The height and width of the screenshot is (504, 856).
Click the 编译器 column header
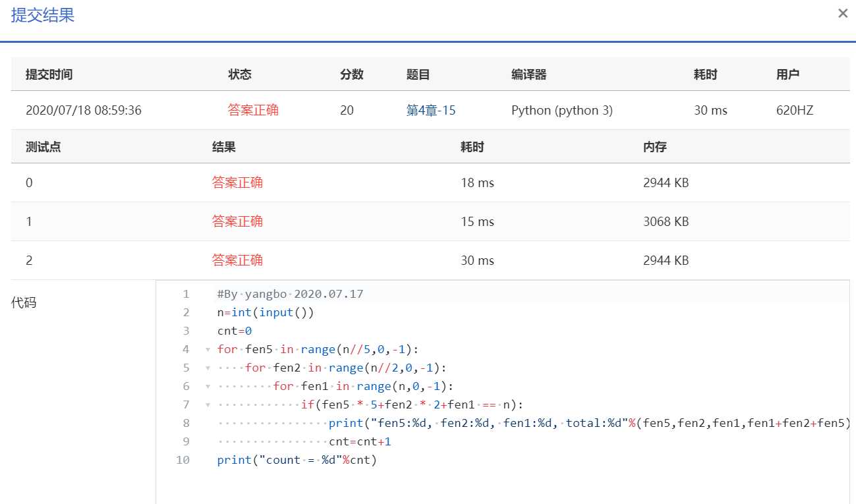529,74
